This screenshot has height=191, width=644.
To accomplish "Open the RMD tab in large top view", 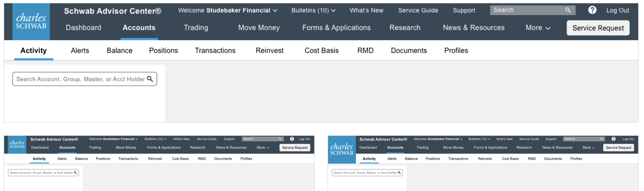I will tap(365, 51).
